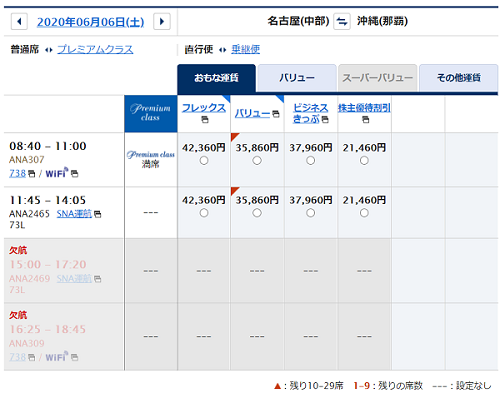The width and height of the screenshot is (500, 398).
Task: Click the ANA2465 flight number
Action: (x=29, y=214)
